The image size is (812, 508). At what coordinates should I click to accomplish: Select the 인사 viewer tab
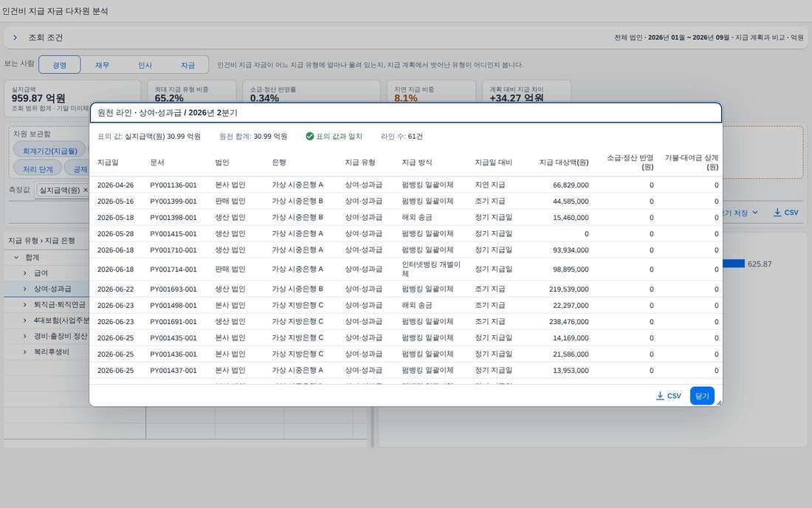[x=145, y=65]
